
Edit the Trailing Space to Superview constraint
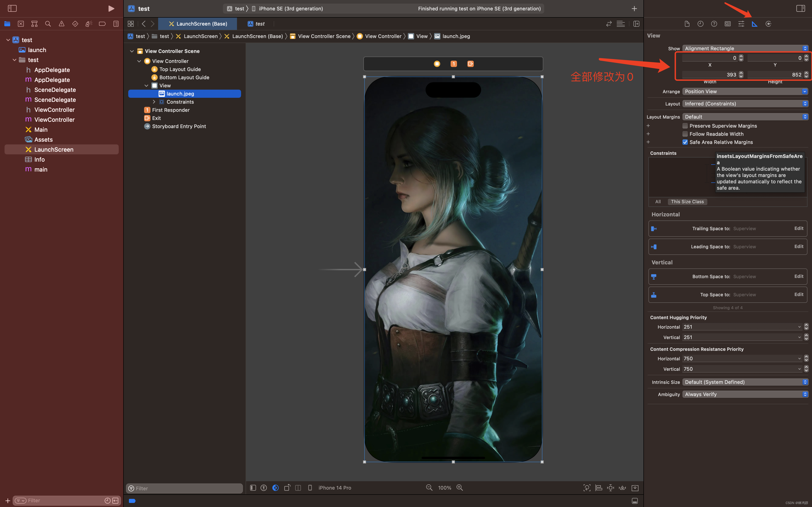coord(799,228)
